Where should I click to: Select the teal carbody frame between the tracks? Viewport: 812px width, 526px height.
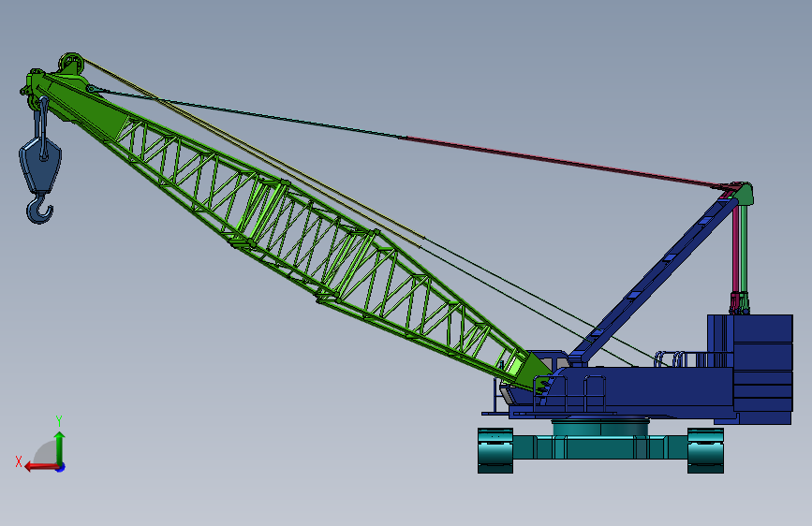(600, 447)
